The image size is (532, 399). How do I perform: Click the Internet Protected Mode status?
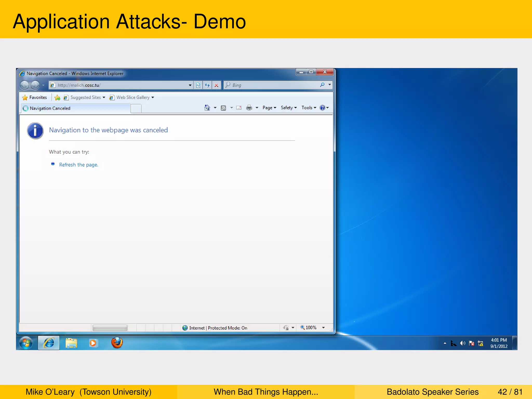point(215,328)
